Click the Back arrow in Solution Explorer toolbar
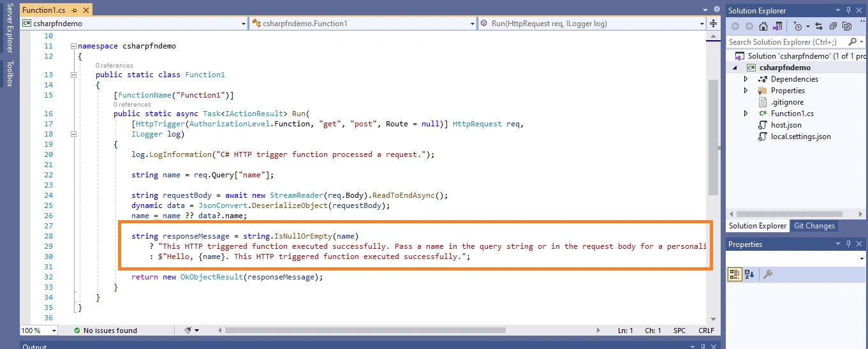Viewport: 868px width, 349px height. pyautogui.click(x=735, y=26)
